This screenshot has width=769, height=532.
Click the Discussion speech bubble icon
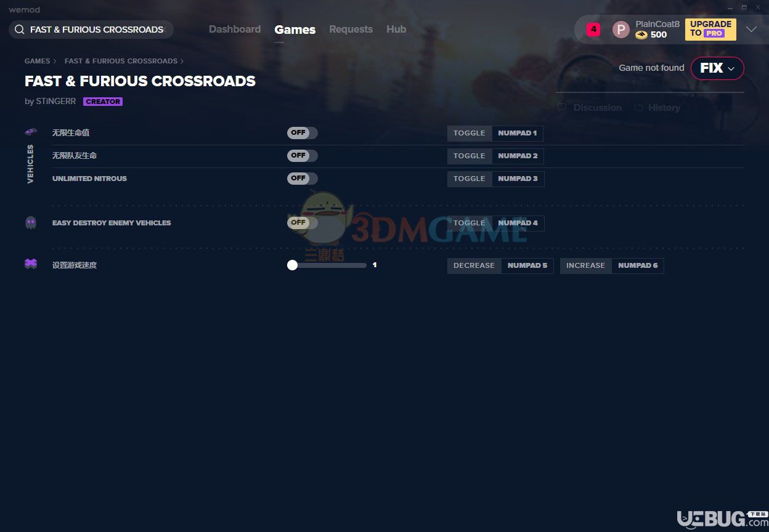[562, 108]
